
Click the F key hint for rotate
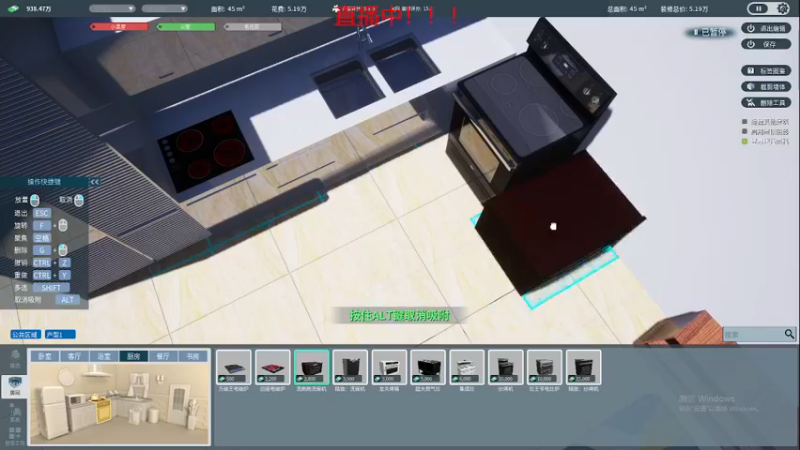pyautogui.click(x=42, y=226)
